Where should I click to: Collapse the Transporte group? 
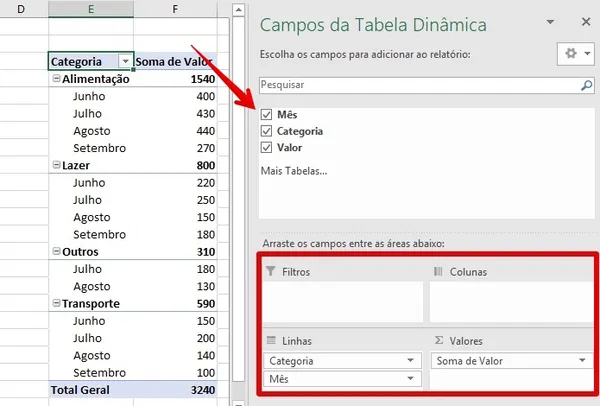coord(56,303)
